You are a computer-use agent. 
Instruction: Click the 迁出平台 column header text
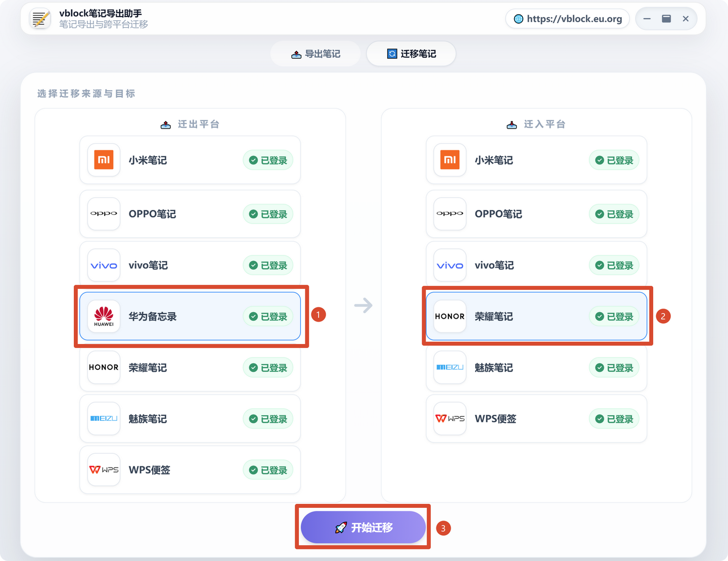199,124
